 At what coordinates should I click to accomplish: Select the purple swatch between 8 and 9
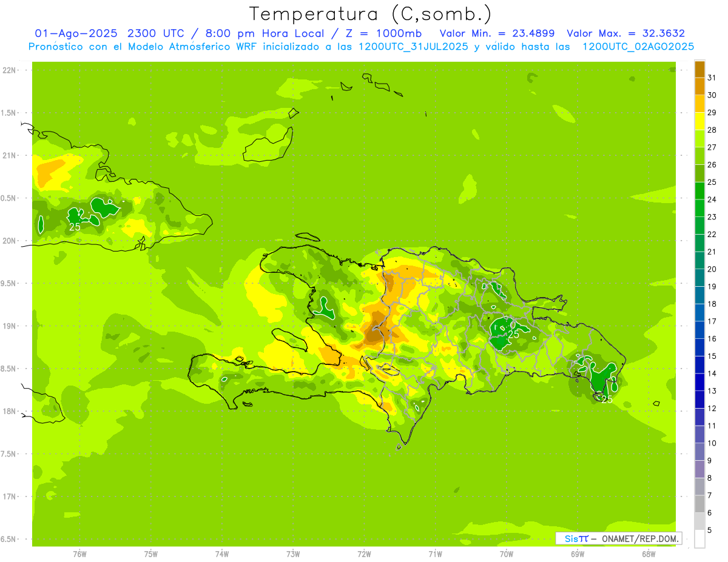699,469
